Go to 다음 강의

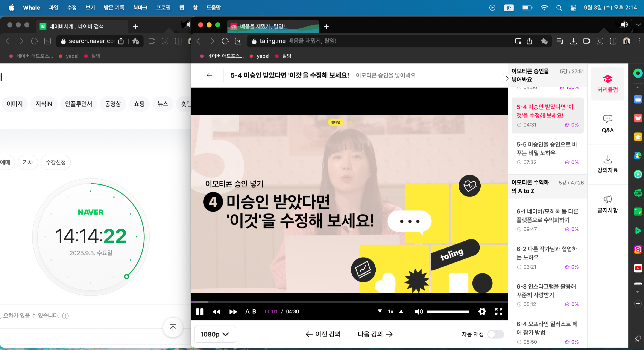pos(375,334)
